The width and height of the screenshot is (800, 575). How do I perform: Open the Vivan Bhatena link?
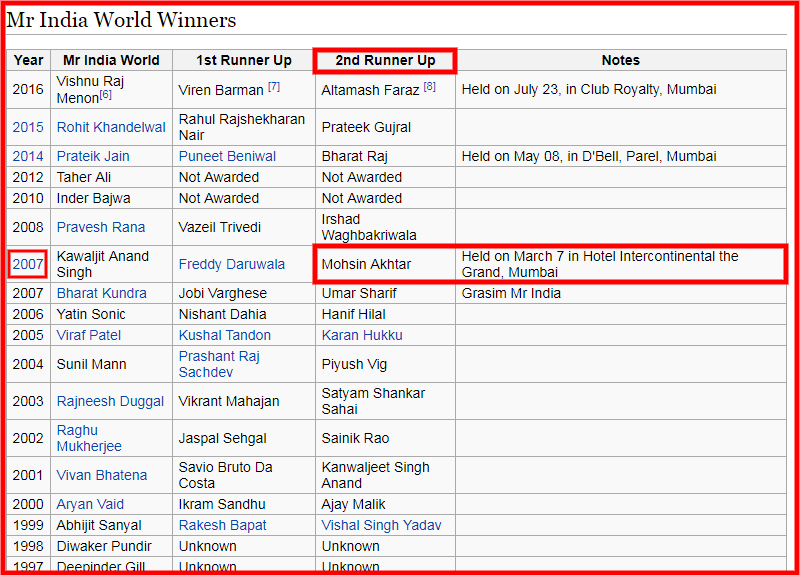[x=102, y=476]
